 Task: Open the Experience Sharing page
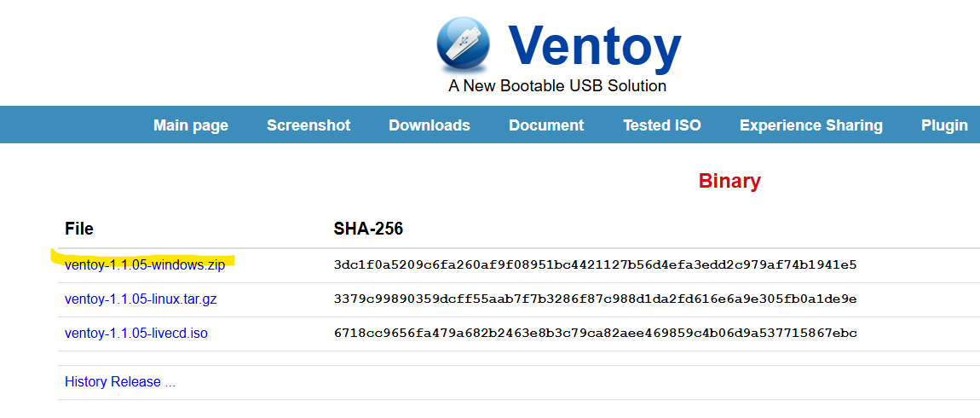[811, 125]
